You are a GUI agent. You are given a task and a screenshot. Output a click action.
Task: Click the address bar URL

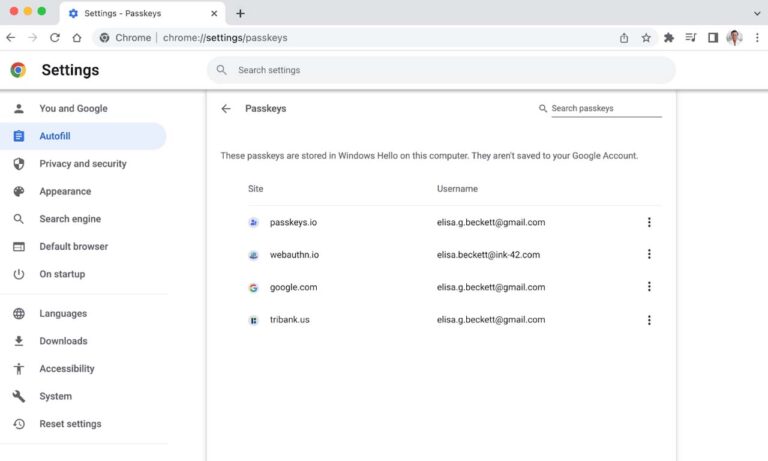coord(225,38)
